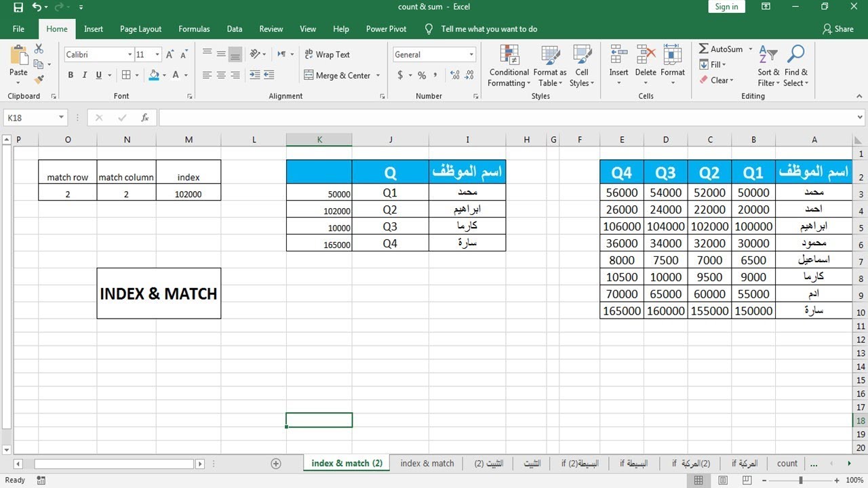Open the index & match sheet tab
The height and width of the screenshot is (488, 868).
point(427,464)
